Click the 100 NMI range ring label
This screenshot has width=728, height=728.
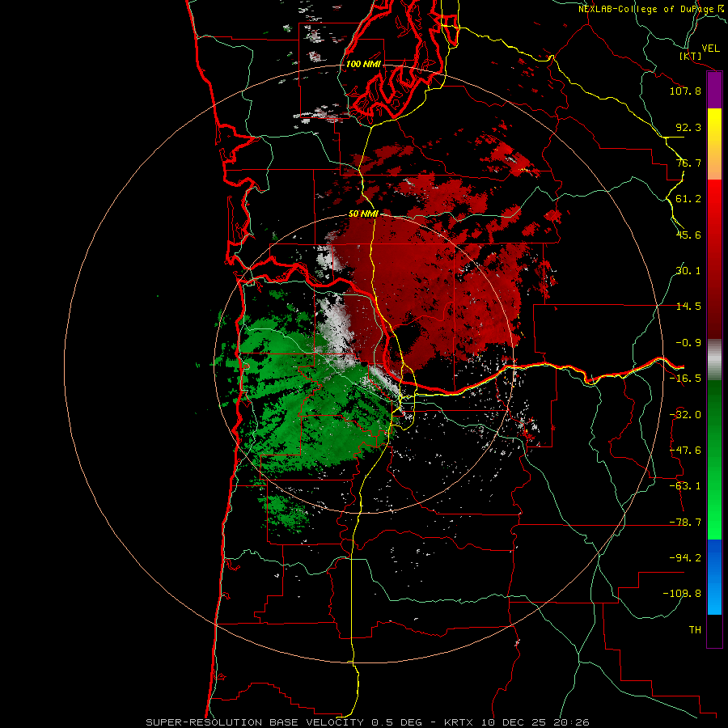click(363, 64)
